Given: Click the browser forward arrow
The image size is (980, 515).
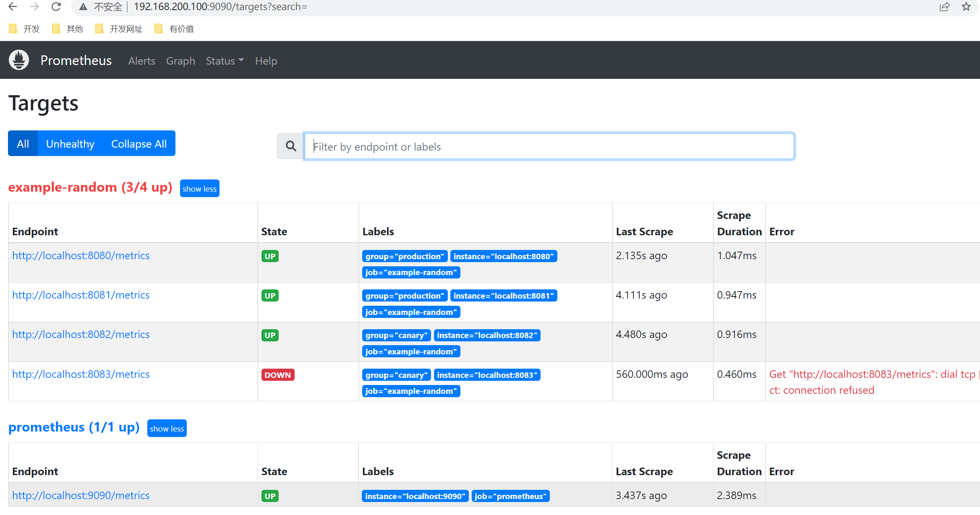Looking at the screenshot, I should point(34,7).
